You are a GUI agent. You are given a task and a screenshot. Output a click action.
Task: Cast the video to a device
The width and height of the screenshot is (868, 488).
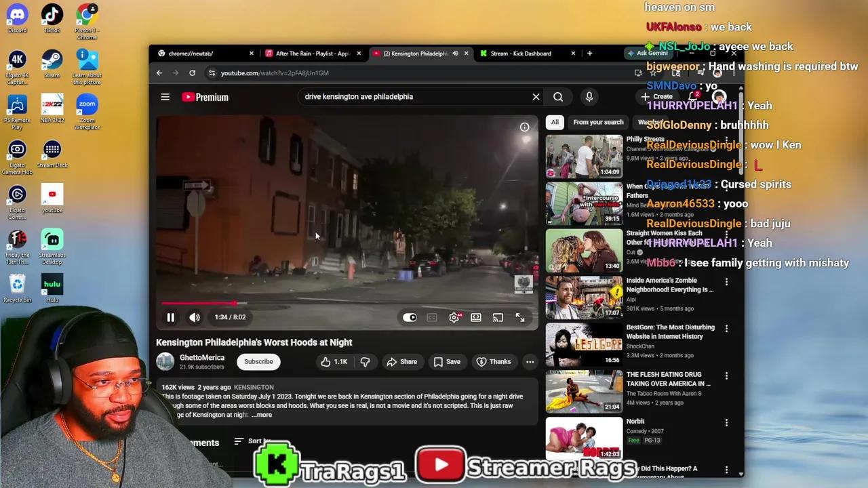498,317
